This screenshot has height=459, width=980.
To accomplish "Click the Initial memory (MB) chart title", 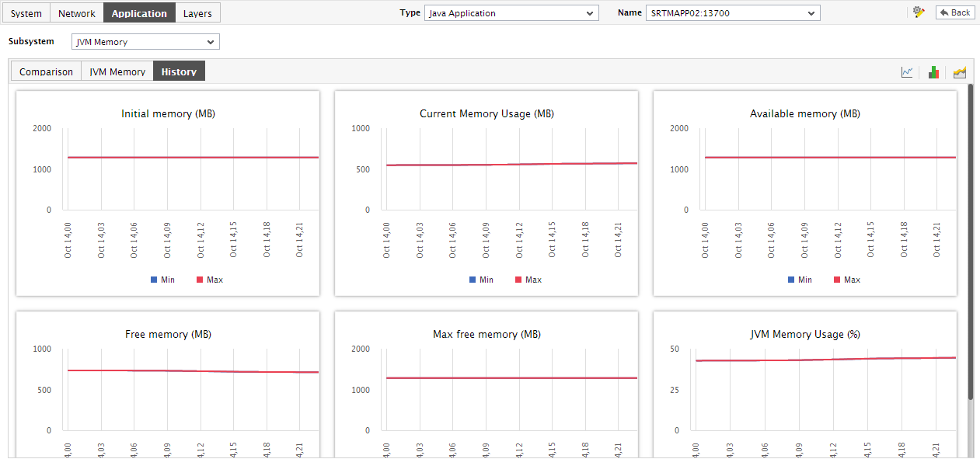I will click(x=168, y=113).
